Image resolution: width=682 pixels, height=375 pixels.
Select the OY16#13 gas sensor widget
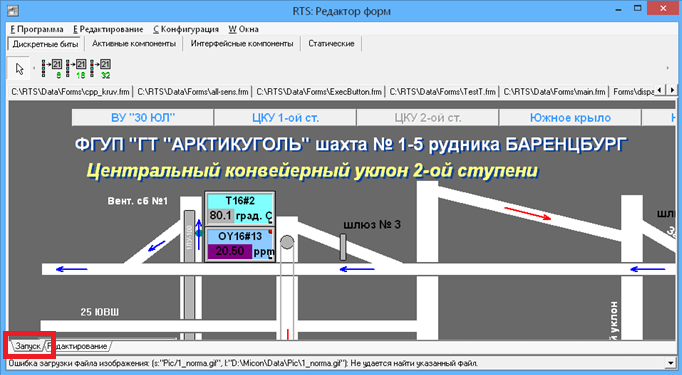240,244
